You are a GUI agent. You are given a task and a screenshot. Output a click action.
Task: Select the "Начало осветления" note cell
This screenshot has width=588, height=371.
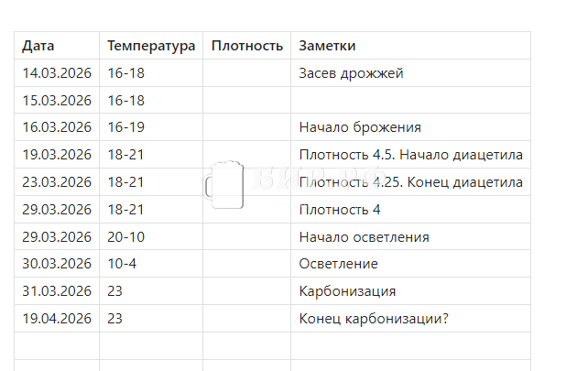pos(365,237)
